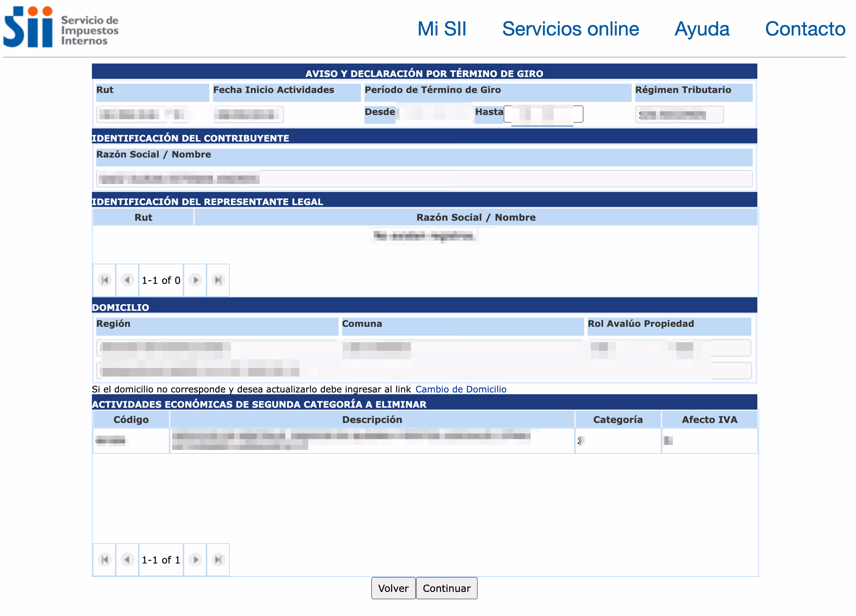Go to previous page in actividades económicas pager
Screen dimensions: 856x616
pos(127,559)
